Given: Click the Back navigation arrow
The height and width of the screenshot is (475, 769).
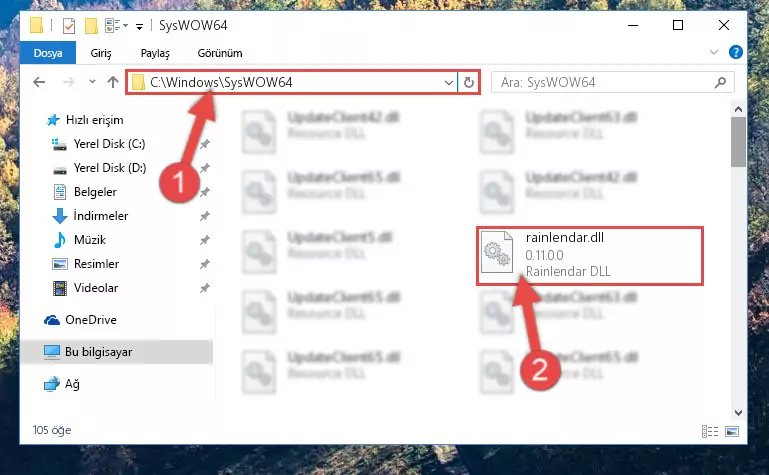Looking at the screenshot, I should click(x=39, y=82).
